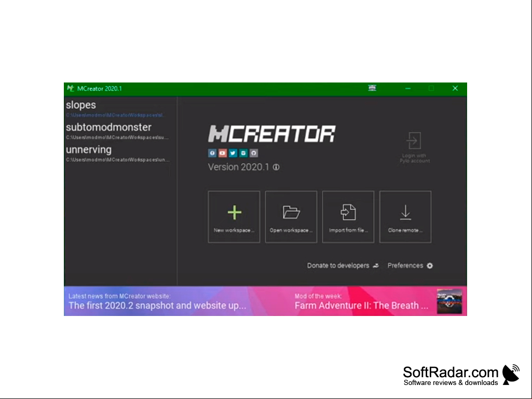Click the Open workspace button
Screen dimensions: 532x399
(291, 217)
